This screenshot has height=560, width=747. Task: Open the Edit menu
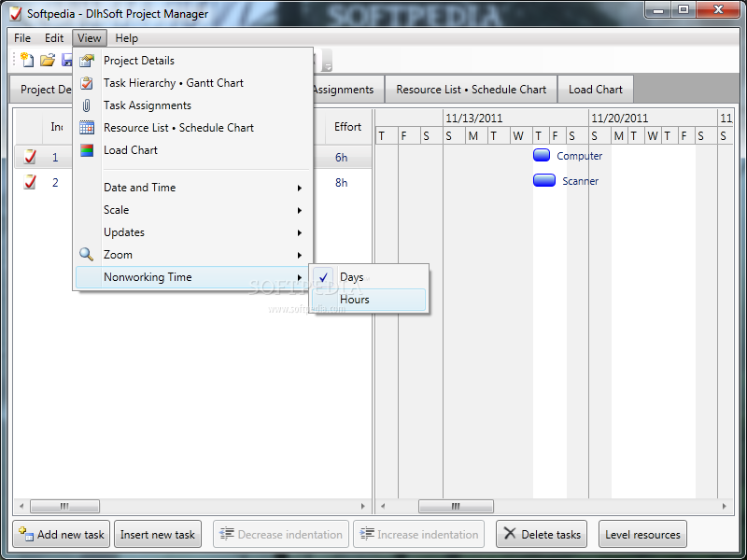[x=54, y=38]
